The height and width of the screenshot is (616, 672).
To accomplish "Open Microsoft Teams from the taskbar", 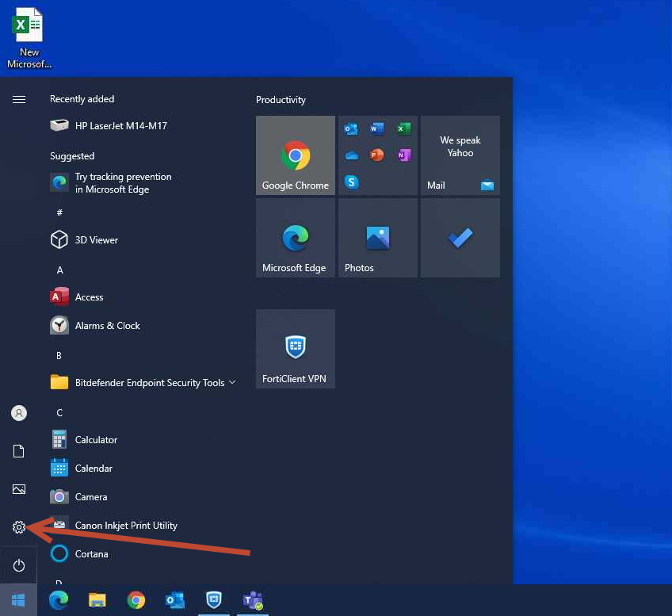I will pos(253,600).
